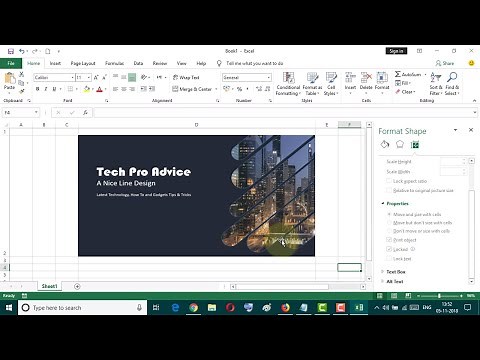Viewport: 480px width, 360px height.
Task: Toggle the Print object checkbox
Action: (389, 240)
